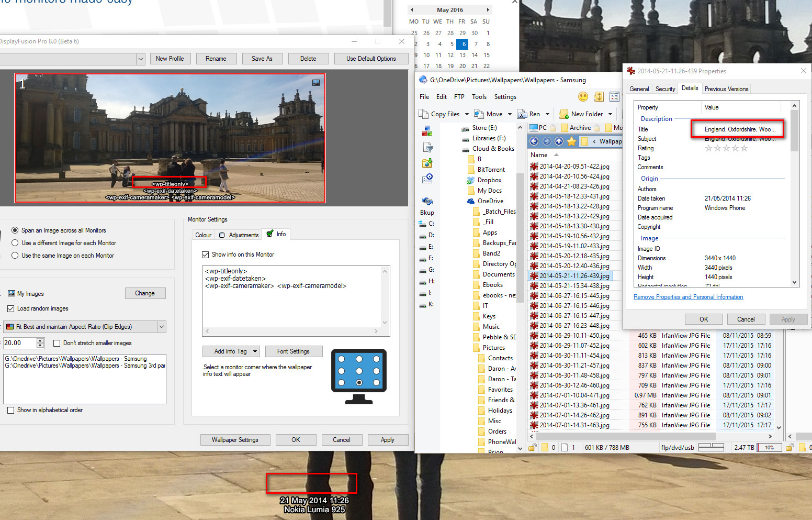Click the up-one-level arrow icon

(559, 141)
